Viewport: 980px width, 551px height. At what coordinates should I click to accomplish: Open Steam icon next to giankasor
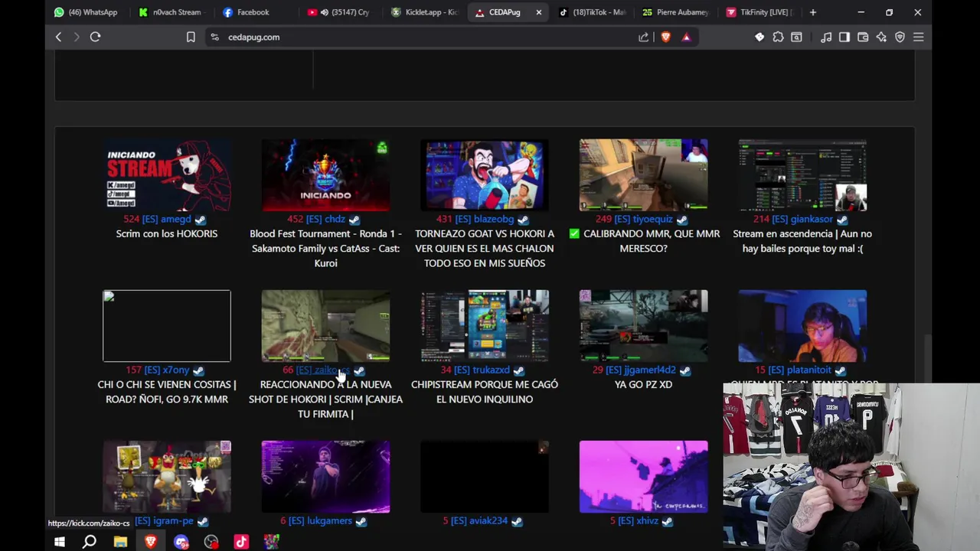841,220
